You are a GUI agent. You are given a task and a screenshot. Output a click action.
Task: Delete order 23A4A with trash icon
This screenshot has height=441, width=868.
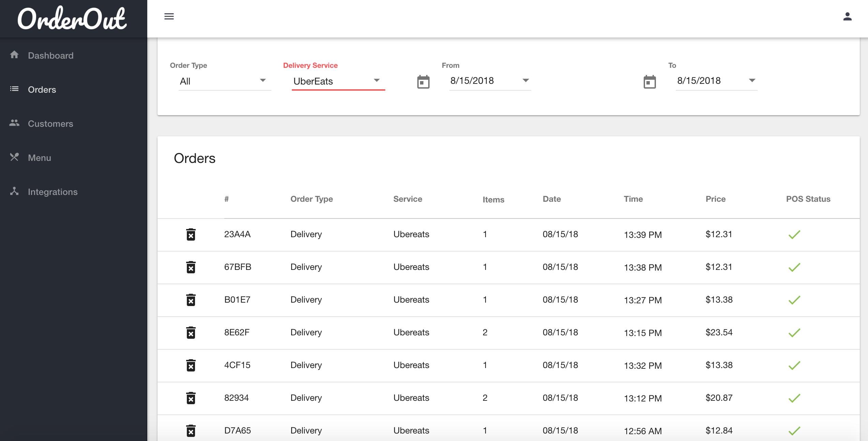[x=191, y=234]
